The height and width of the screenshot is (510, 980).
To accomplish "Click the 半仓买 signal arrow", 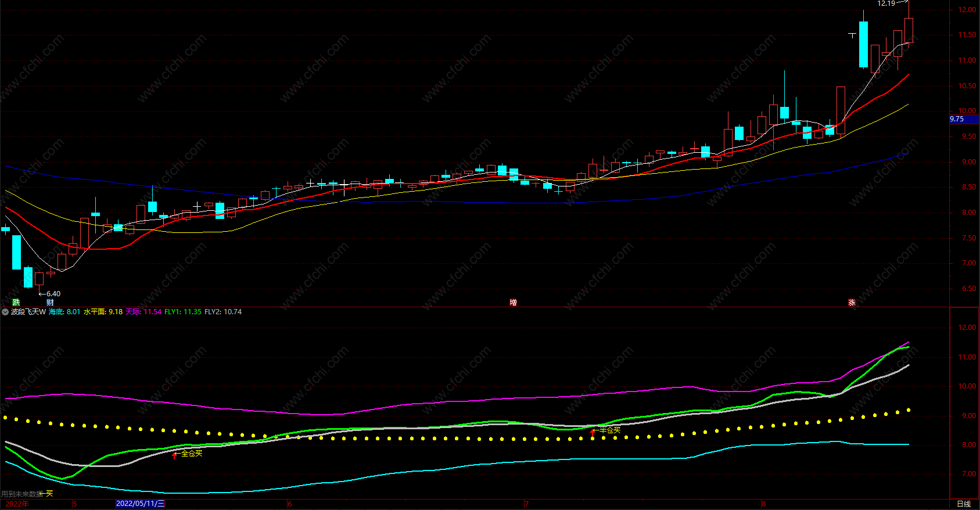I will [x=593, y=432].
